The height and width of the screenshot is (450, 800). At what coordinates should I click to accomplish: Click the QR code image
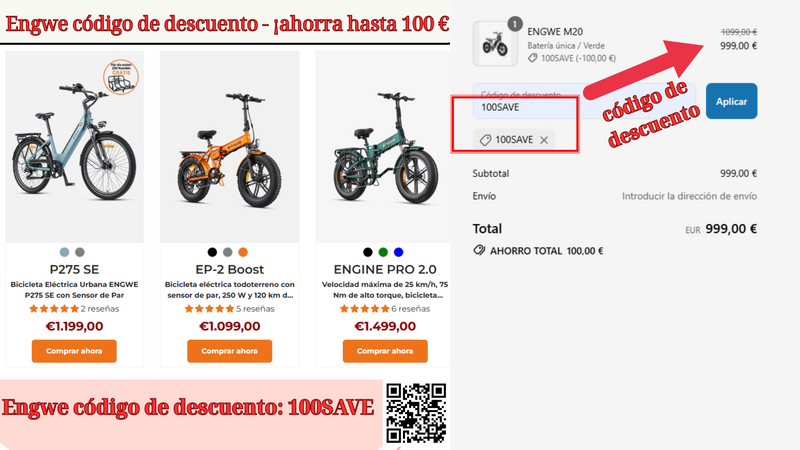coord(416,413)
